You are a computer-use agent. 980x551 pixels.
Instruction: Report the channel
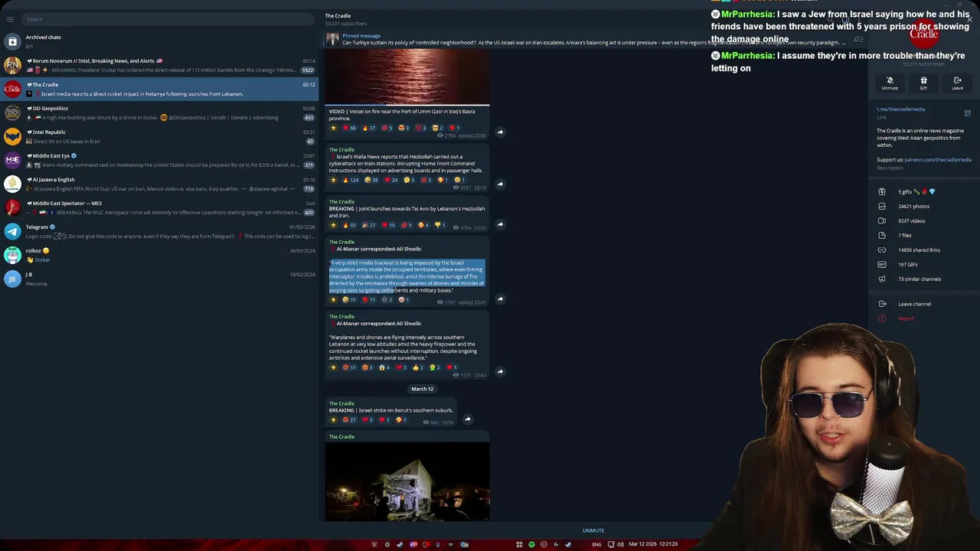(x=924, y=318)
